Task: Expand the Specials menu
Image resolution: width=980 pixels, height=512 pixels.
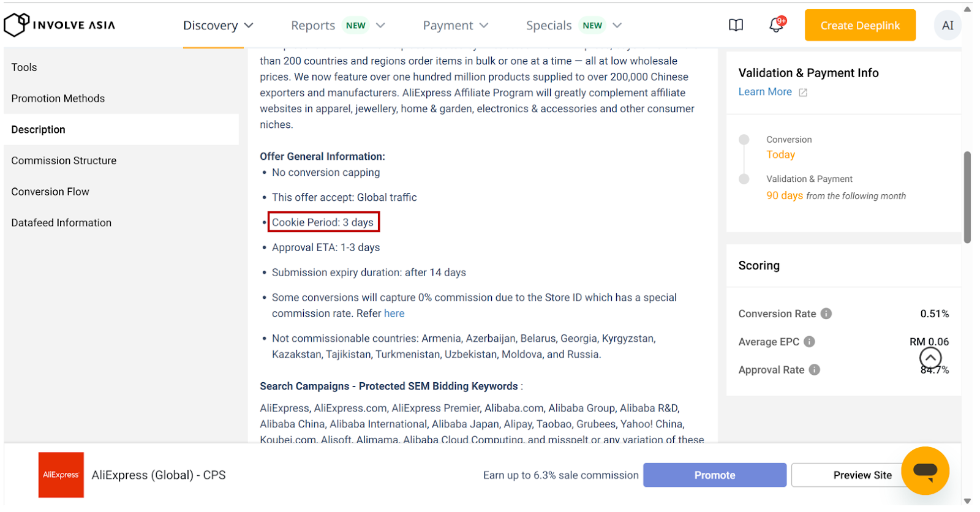Action: coord(574,26)
